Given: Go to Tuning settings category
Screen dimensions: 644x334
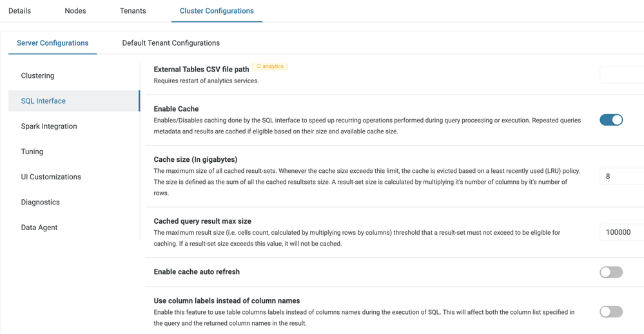Looking at the screenshot, I should pos(32,152).
